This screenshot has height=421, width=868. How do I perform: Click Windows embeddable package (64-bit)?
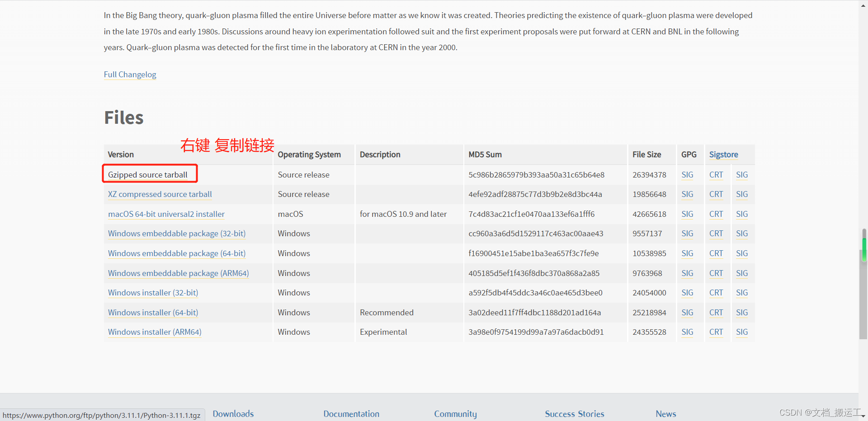(x=177, y=253)
